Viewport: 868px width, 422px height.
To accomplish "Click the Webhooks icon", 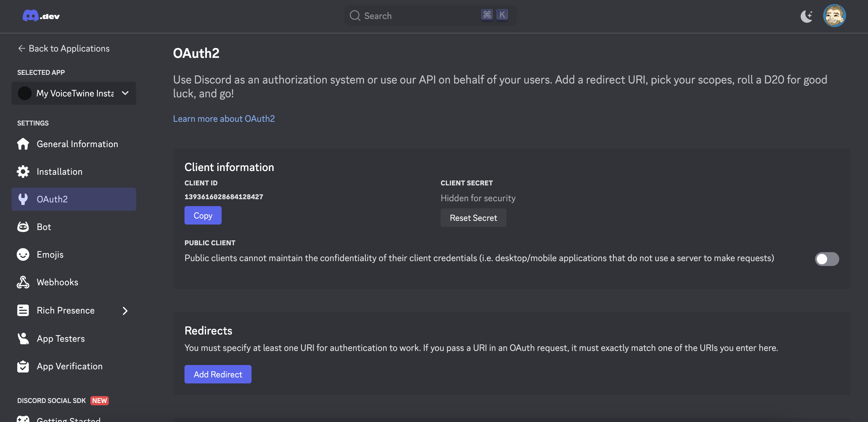I will (x=23, y=282).
